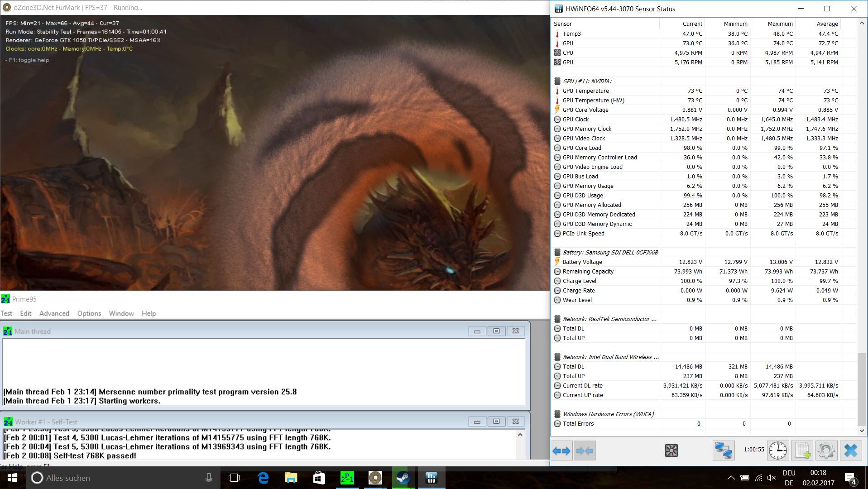Click the Alles suchen search box
Viewport: 868px width, 489px height.
[123, 478]
